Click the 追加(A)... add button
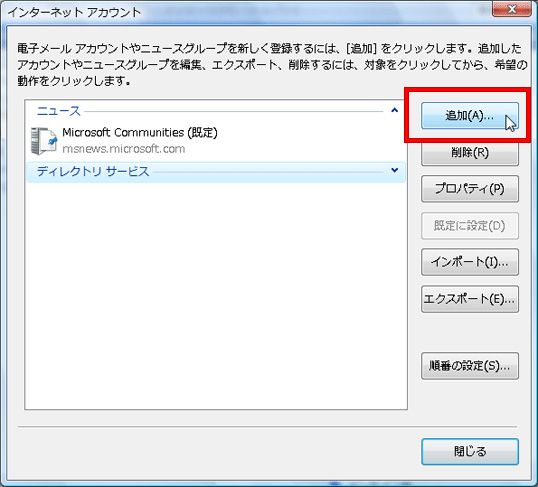Screen dimensions: 538x487 point(469,116)
